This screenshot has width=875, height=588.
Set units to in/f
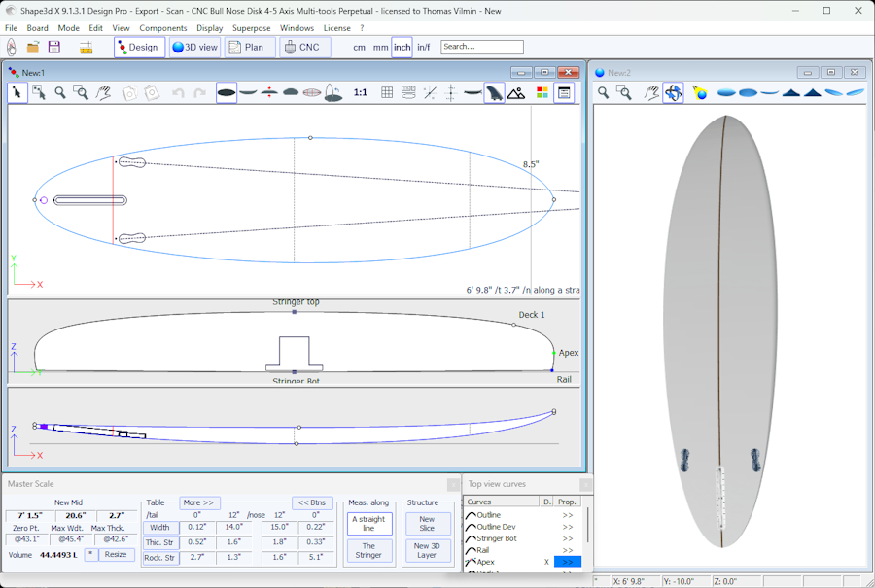coord(424,47)
